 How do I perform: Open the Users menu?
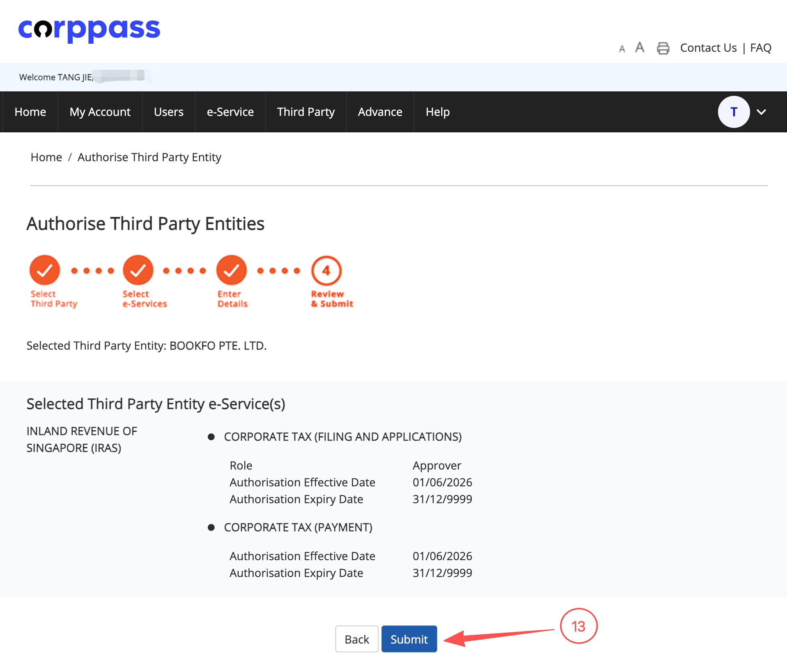pyautogui.click(x=168, y=112)
